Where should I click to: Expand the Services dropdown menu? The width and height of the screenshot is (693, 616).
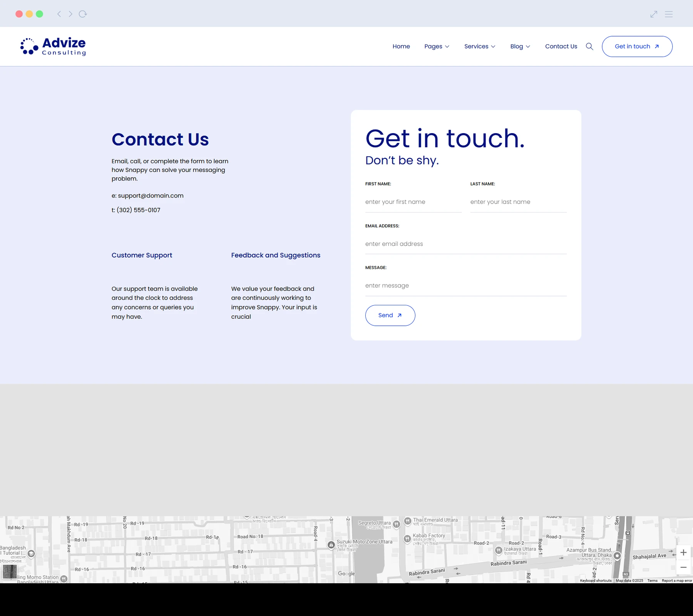point(479,47)
